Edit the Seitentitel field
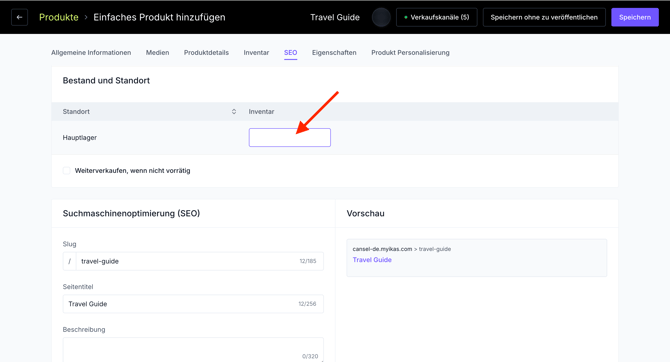This screenshot has width=670, height=362. coord(193,304)
